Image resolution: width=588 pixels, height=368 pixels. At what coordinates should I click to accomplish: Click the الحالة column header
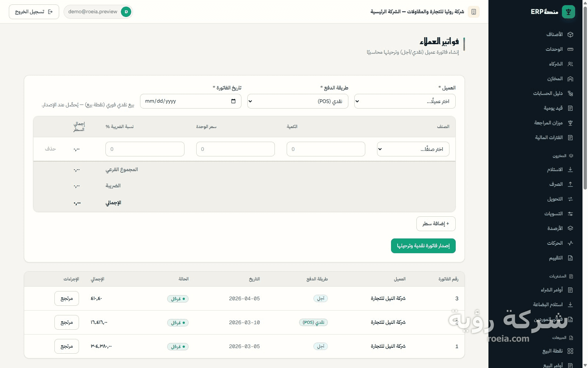[x=184, y=279]
